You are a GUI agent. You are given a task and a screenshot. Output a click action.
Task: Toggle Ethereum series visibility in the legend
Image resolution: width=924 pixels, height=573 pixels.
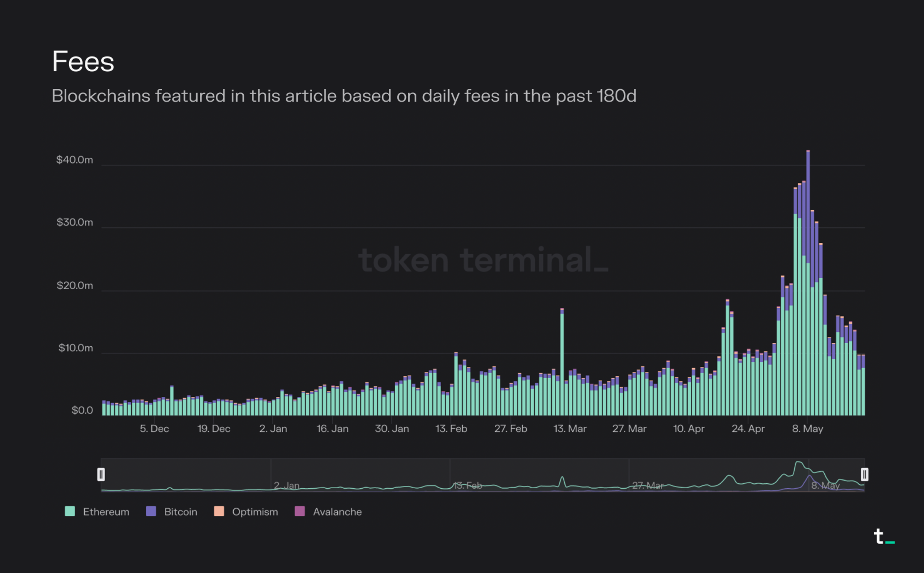(x=106, y=512)
